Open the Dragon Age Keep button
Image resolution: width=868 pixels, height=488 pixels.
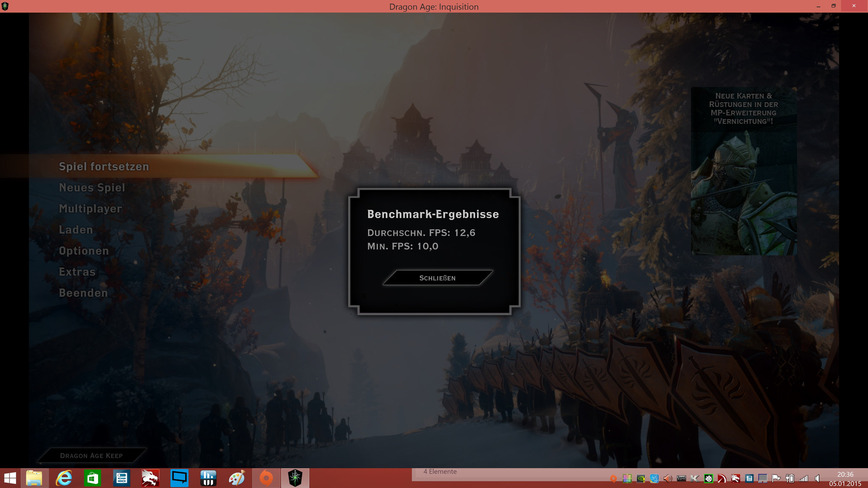(91, 455)
